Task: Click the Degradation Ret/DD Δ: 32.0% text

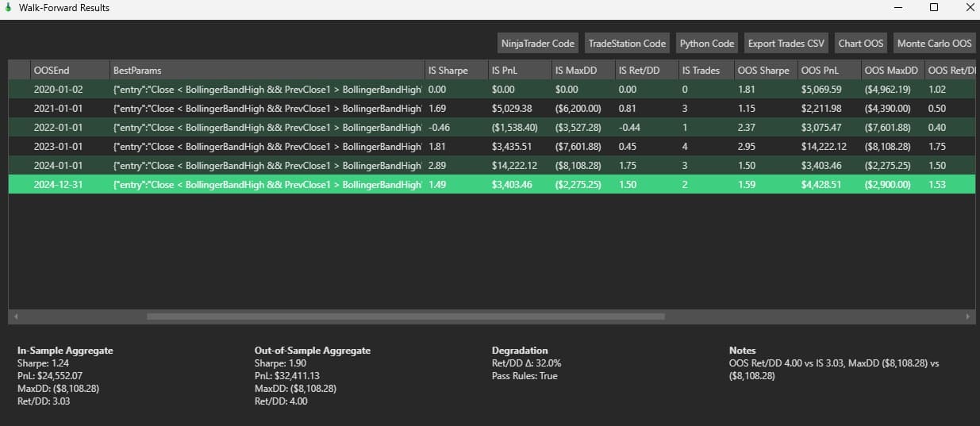Action: click(x=527, y=363)
